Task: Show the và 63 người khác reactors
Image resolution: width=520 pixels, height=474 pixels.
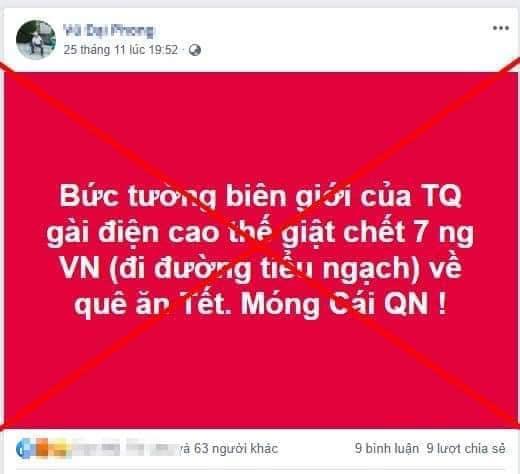Action: tap(227, 448)
